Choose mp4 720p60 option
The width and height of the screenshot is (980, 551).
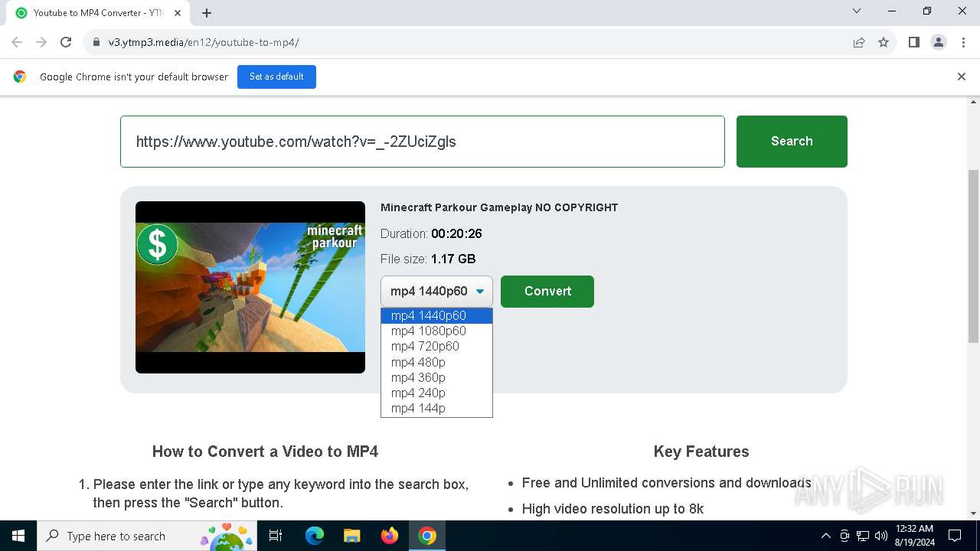(x=436, y=346)
